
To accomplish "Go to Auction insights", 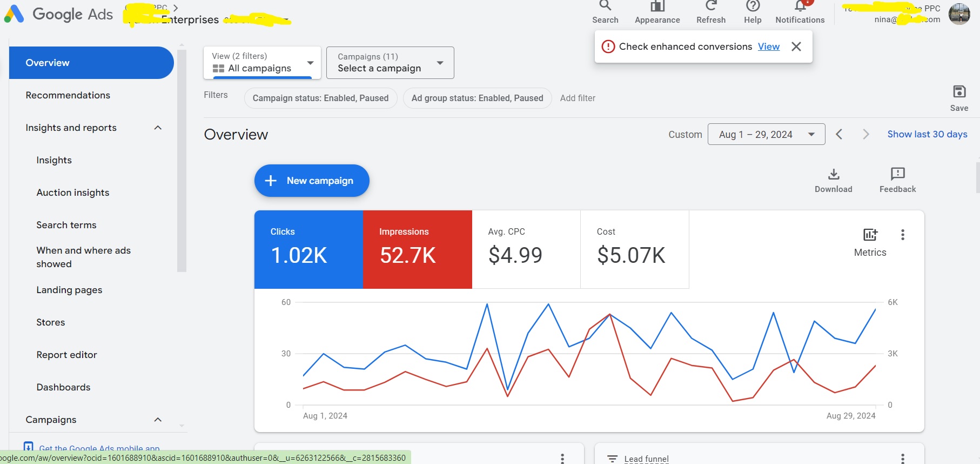I will point(73,193).
